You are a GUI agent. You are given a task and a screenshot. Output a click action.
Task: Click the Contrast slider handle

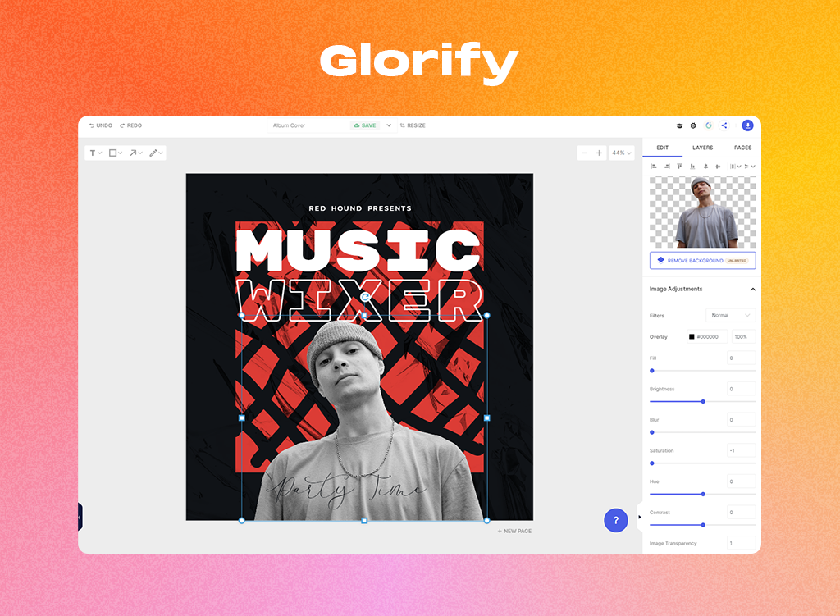[703, 525]
